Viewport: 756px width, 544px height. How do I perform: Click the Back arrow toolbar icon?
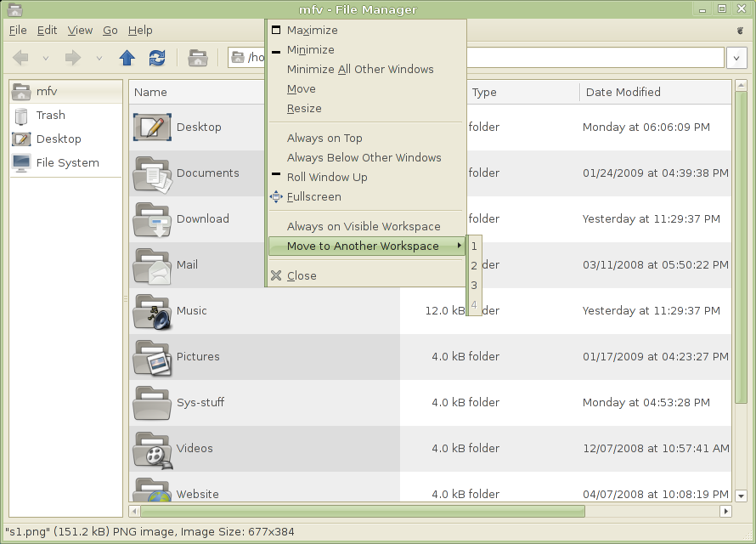tap(21, 58)
